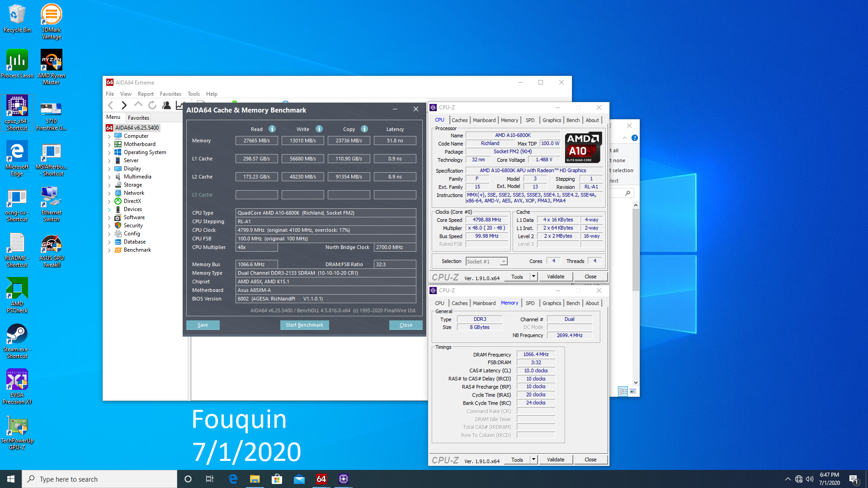This screenshot has height=488, width=868.
Task: Open AMD PSCheck desktop icon
Action: tap(17, 295)
